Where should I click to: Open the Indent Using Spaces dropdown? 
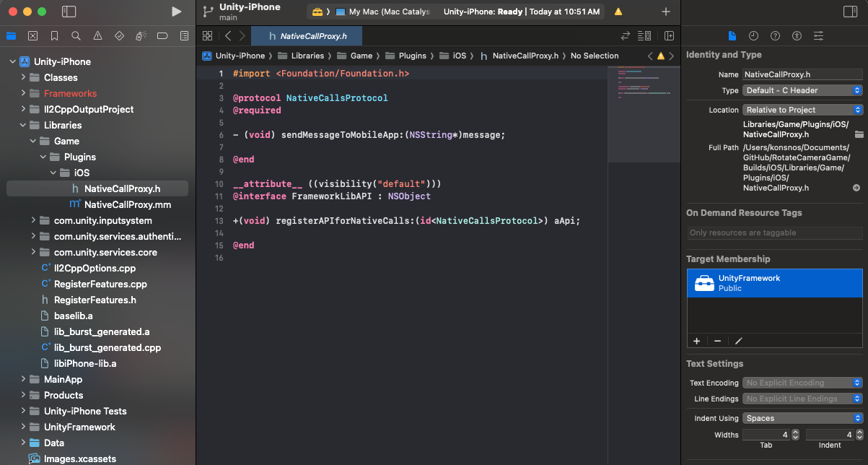pos(803,418)
